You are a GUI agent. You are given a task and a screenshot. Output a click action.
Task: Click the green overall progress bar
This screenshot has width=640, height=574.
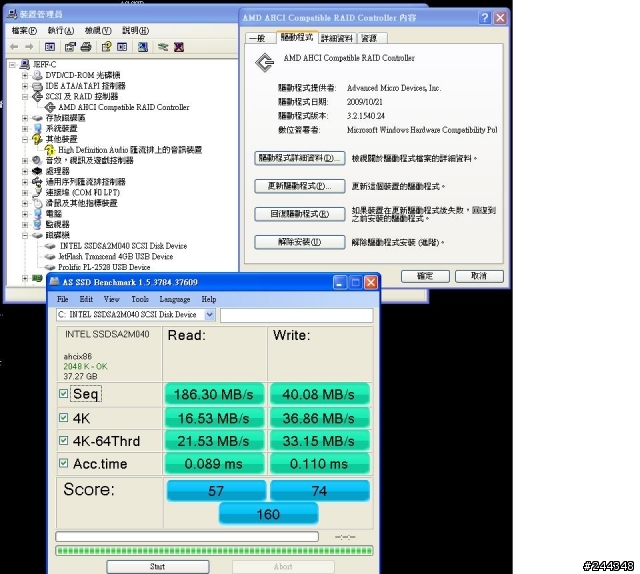click(214, 551)
